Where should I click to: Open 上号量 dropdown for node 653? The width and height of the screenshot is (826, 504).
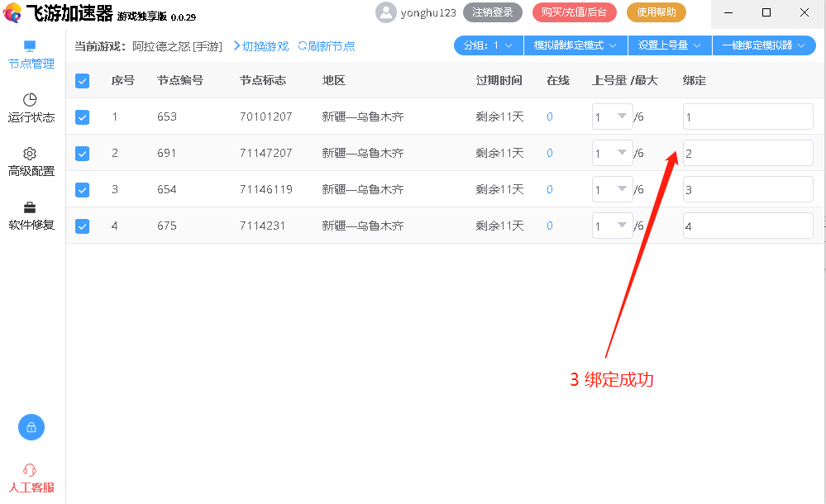(x=612, y=117)
